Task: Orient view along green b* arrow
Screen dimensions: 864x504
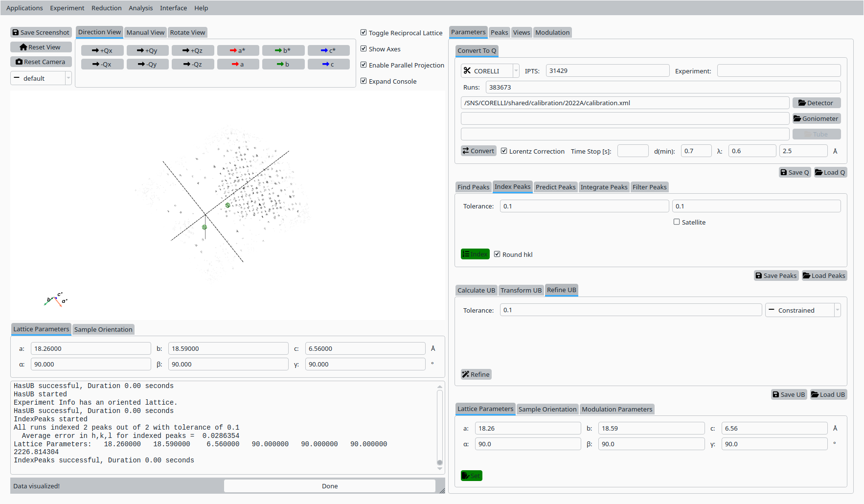Action: (x=283, y=50)
